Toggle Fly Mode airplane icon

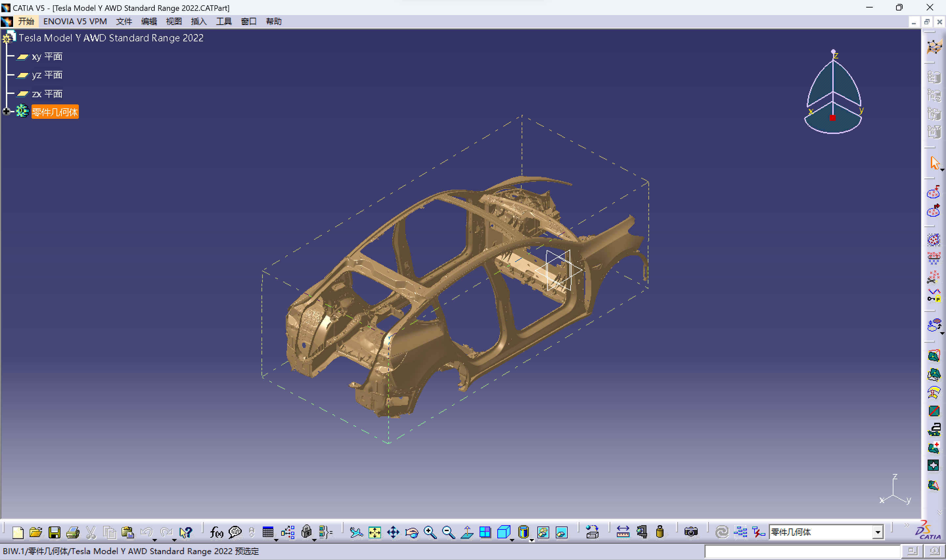pos(356,532)
